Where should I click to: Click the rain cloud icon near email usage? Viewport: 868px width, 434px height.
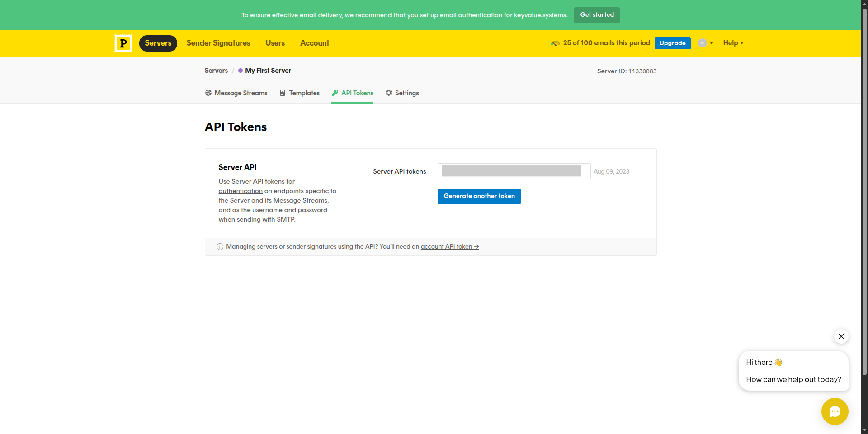point(555,43)
